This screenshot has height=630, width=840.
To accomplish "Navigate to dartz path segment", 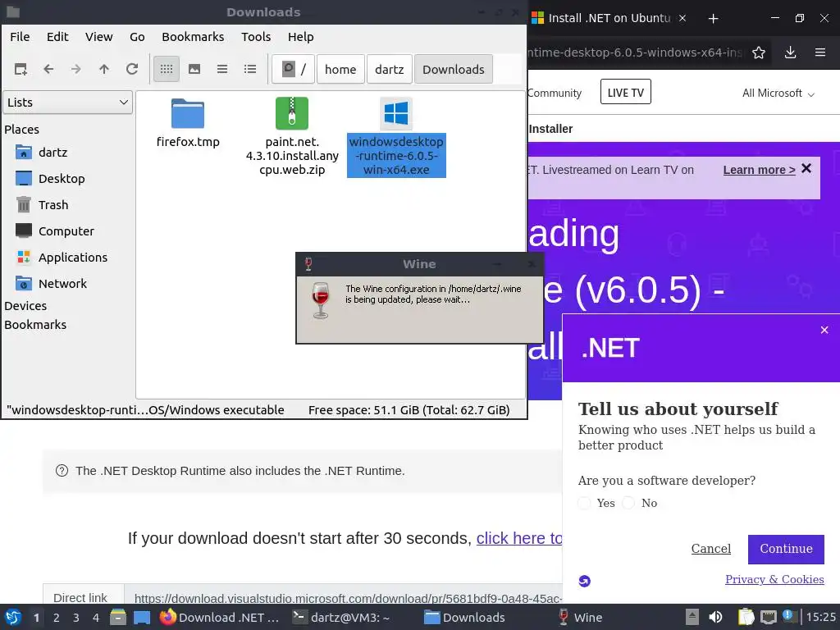I will coord(390,69).
